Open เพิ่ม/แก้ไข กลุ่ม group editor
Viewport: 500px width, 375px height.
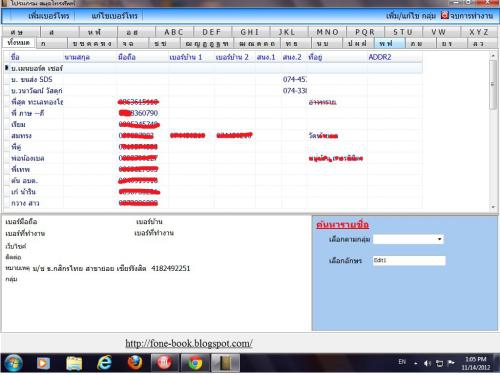(411, 16)
